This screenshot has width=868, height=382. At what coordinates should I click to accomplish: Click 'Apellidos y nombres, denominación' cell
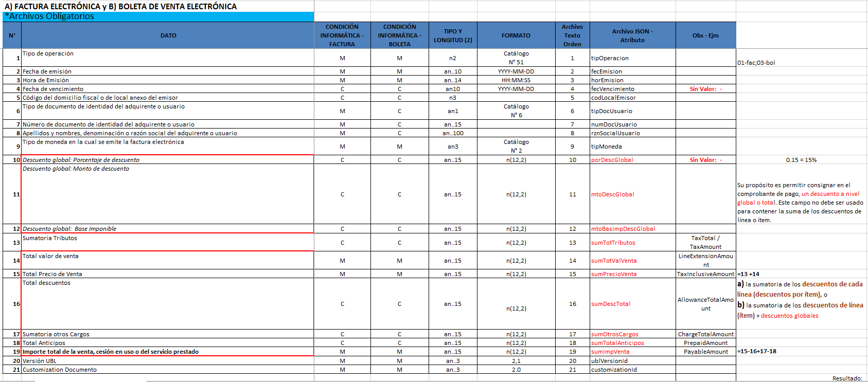(168, 133)
